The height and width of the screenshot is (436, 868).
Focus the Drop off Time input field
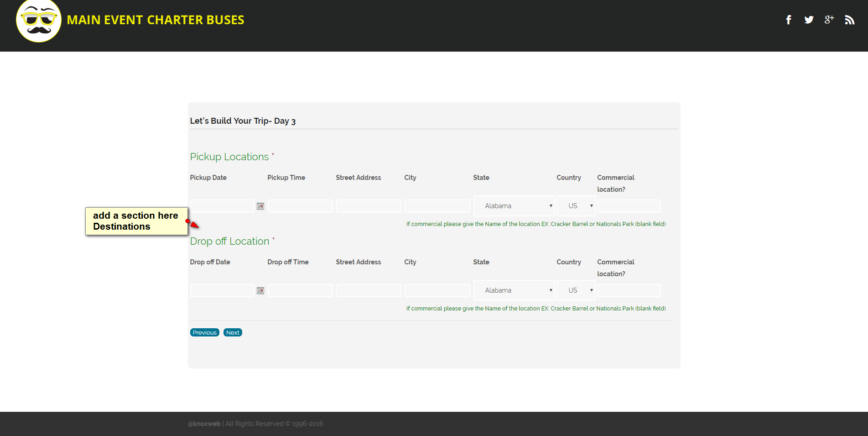301,290
